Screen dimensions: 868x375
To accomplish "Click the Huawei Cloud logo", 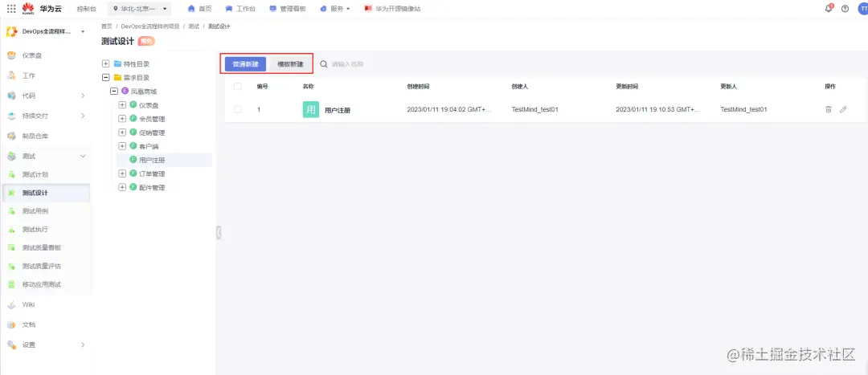I will click(x=42, y=8).
